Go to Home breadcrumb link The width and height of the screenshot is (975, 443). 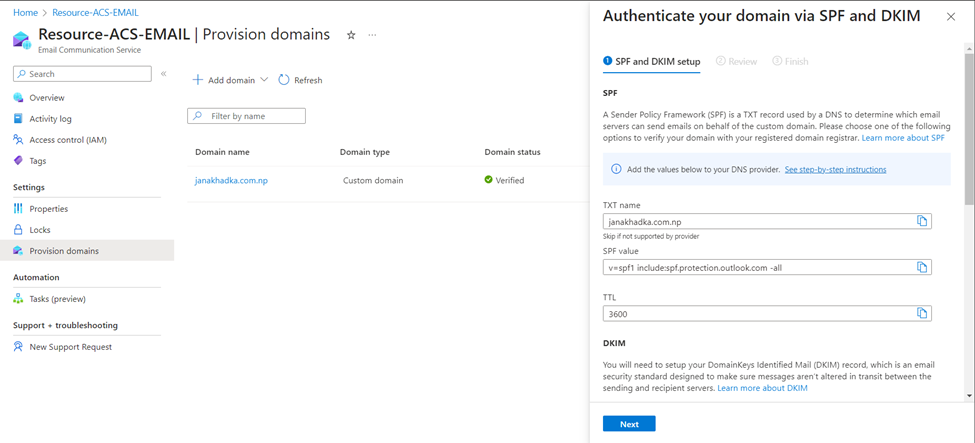[x=25, y=12]
